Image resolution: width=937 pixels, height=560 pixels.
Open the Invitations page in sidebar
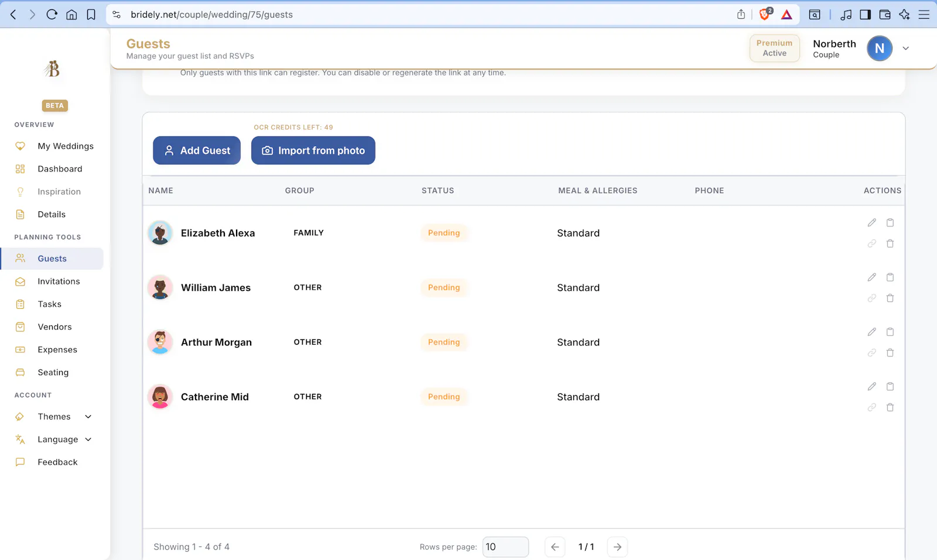click(59, 281)
